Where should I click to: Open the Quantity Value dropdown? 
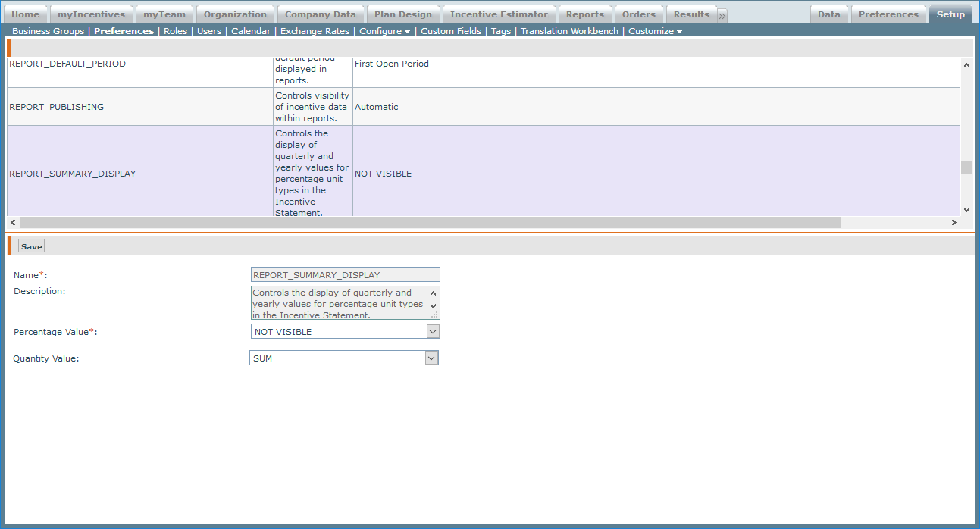(x=431, y=358)
